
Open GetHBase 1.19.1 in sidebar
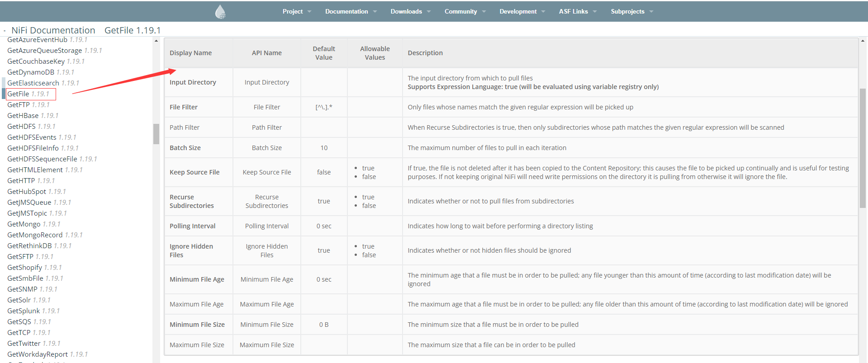(x=33, y=116)
